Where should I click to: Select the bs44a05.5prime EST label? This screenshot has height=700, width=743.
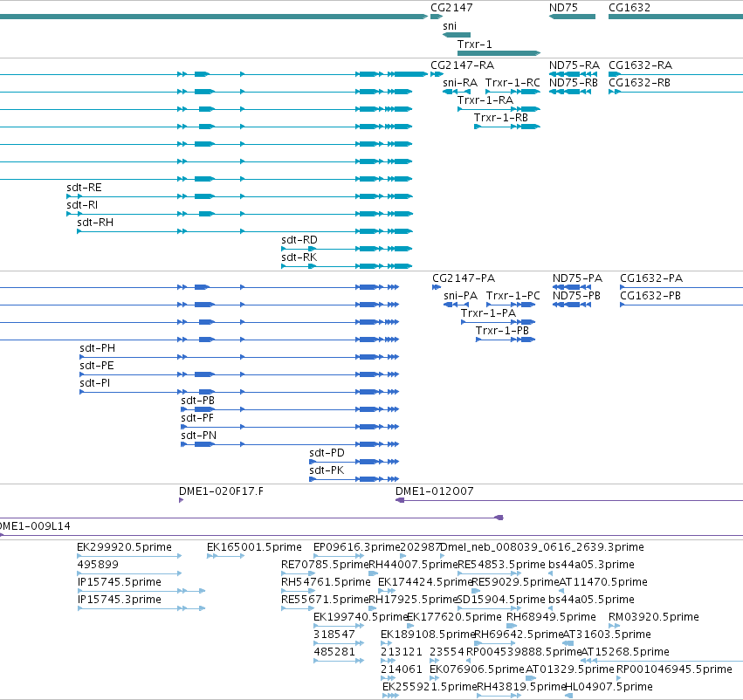click(x=591, y=600)
